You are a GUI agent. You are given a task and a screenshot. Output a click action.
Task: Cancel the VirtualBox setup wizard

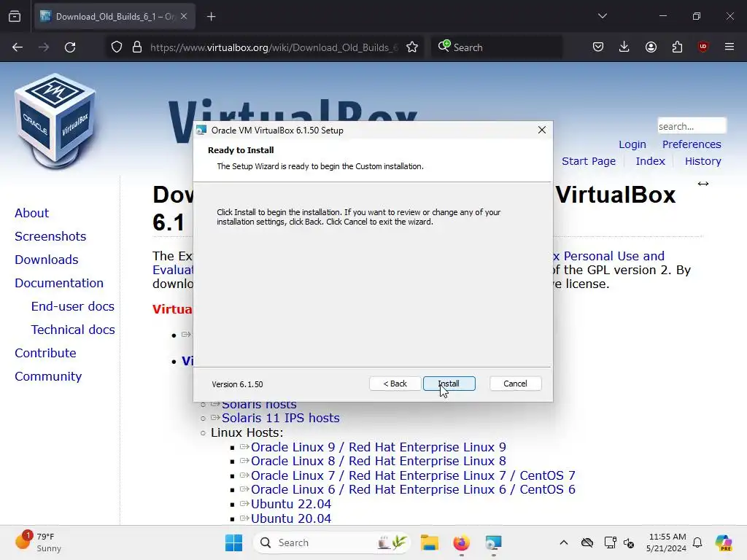tap(515, 384)
